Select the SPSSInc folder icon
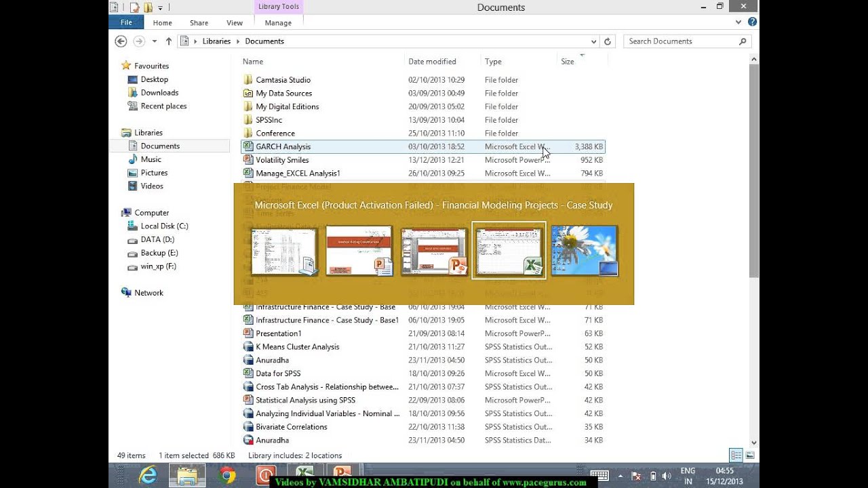Image resolution: width=868 pixels, height=488 pixels. pyautogui.click(x=248, y=120)
